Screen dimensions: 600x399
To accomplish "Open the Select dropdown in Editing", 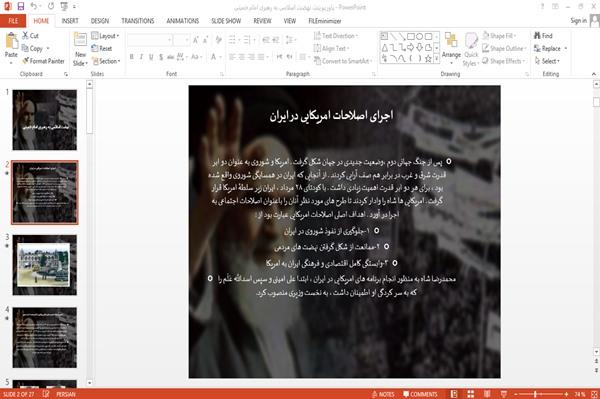I will [x=547, y=61].
